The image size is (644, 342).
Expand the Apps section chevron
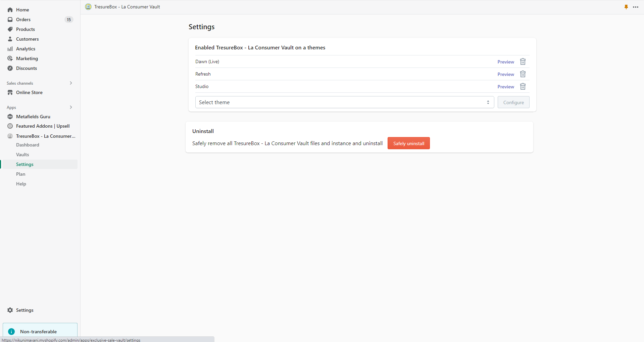pyautogui.click(x=71, y=107)
